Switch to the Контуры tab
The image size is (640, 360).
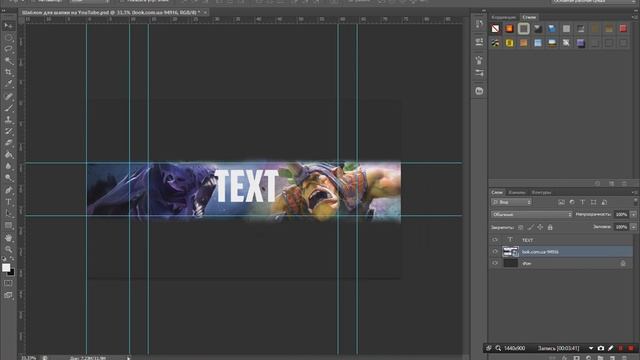point(541,192)
